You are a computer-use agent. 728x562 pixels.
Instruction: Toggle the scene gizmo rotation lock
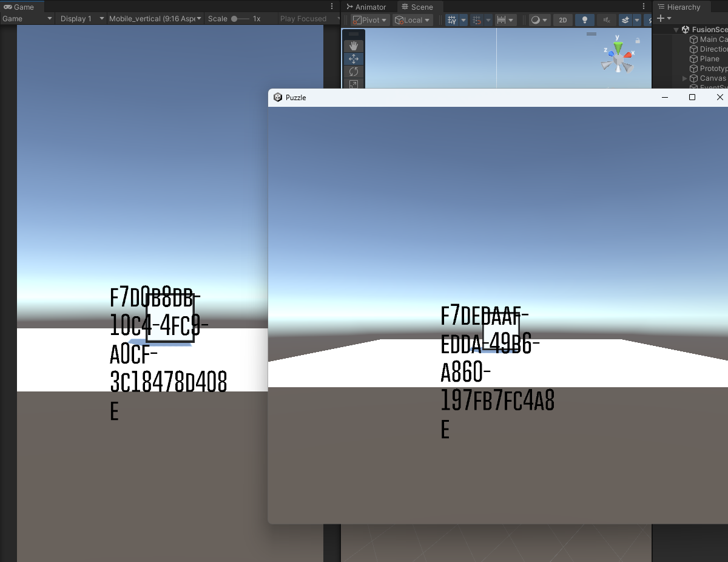638,41
